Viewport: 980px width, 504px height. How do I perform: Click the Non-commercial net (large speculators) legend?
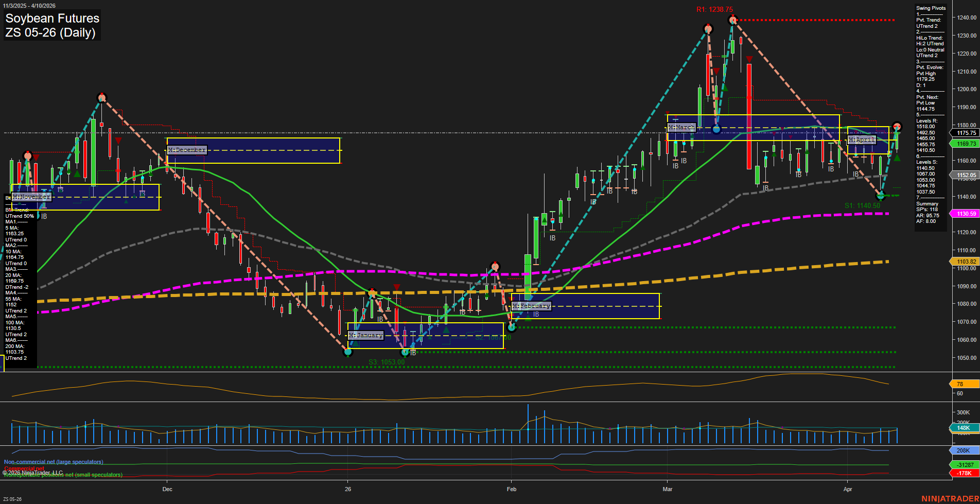(x=53, y=462)
